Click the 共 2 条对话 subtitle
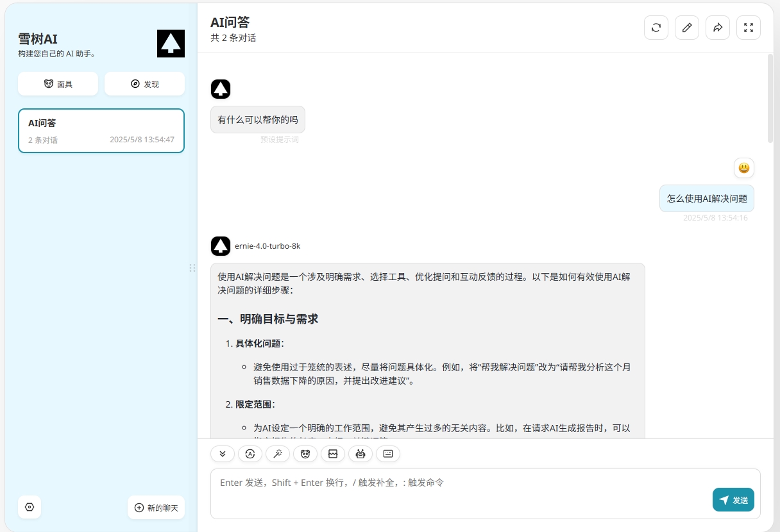Viewport: 780px width, 532px height. pyautogui.click(x=233, y=38)
